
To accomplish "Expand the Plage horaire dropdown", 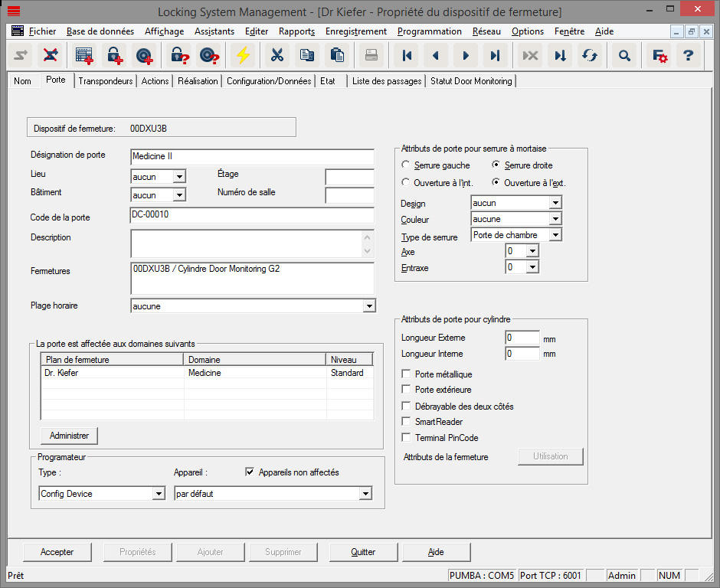I will coord(369,306).
